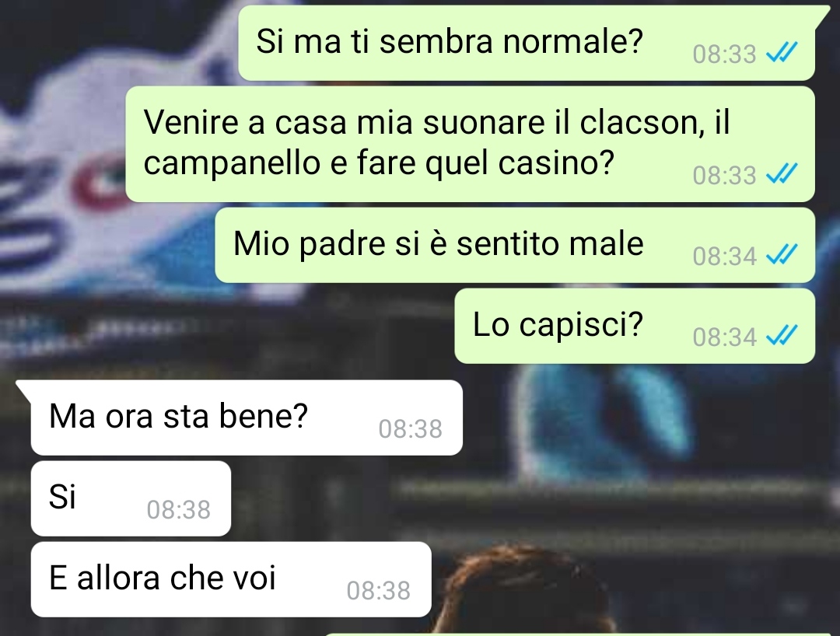This screenshot has width=840, height=636.
Task: Click the 08:38 timestamp beside 'E allora che voi'
Action: click(x=378, y=590)
